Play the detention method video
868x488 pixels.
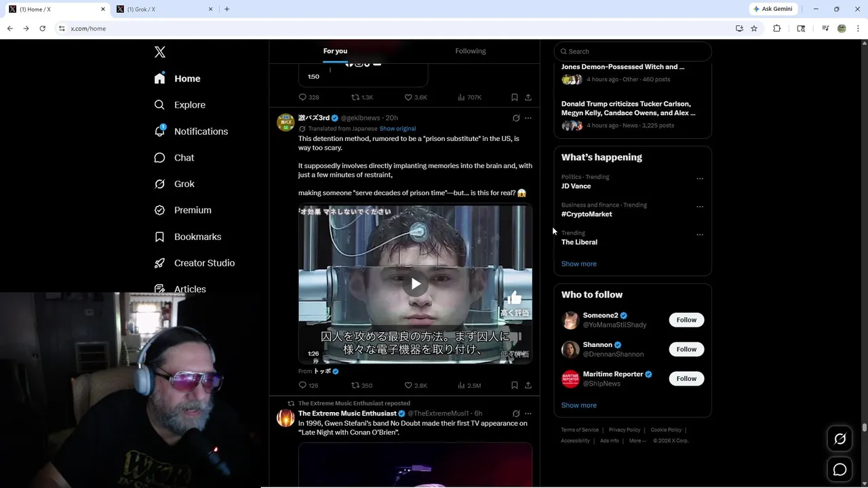pyautogui.click(x=416, y=284)
